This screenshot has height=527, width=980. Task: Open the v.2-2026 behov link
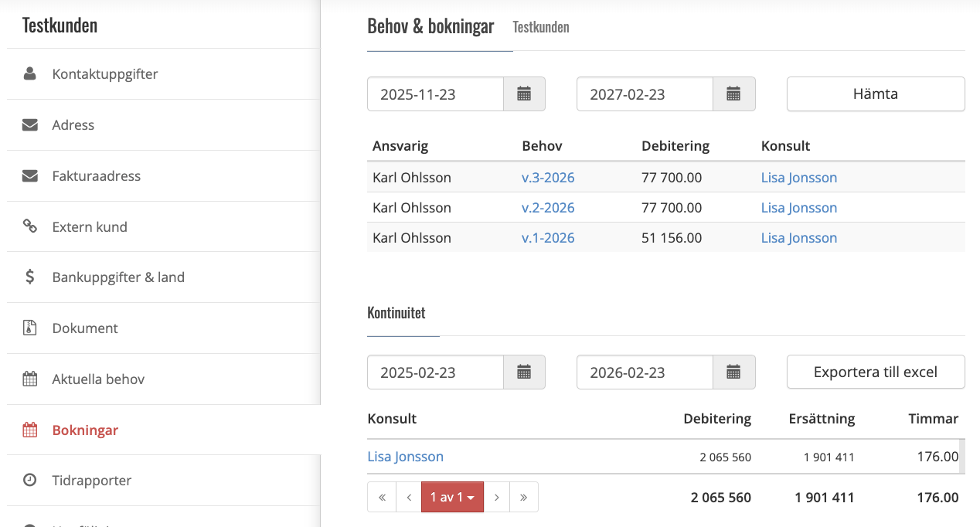[548, 208]
